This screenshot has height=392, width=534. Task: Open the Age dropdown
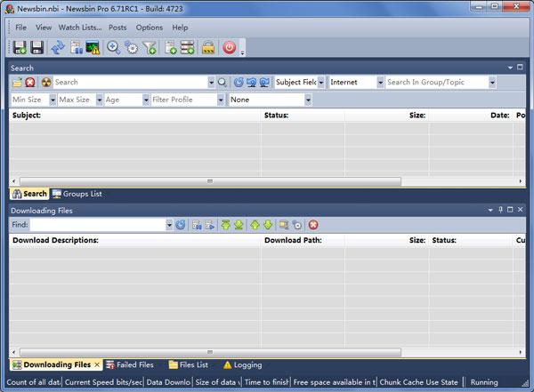(146, 100)
